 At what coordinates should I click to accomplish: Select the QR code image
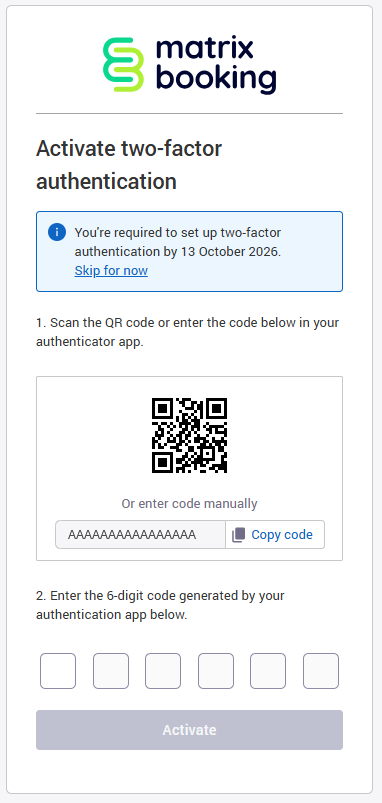[189, 435]
